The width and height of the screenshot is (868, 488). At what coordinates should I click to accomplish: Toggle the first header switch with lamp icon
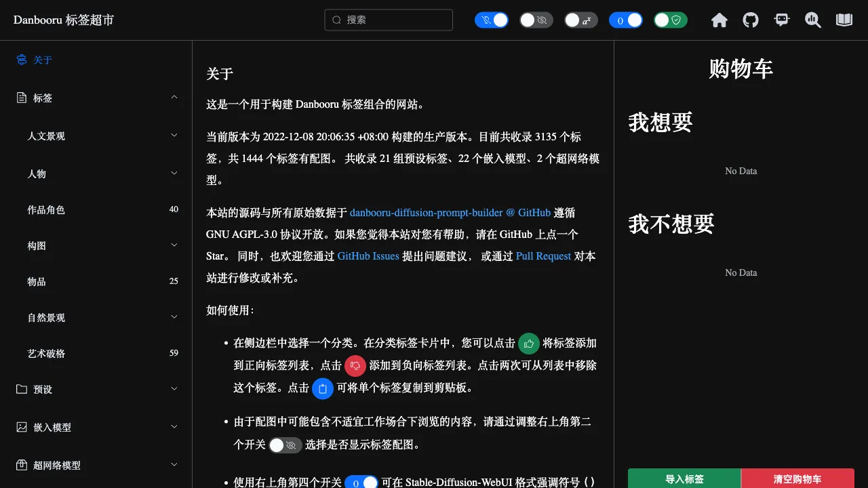(x=492, y=20)
